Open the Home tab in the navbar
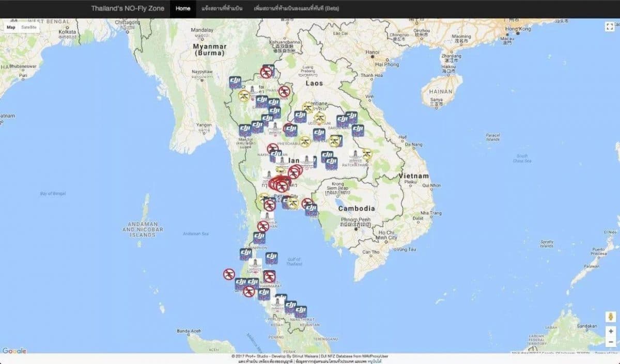This screenshot has width=620, height=364. click(x=183, y=9)
